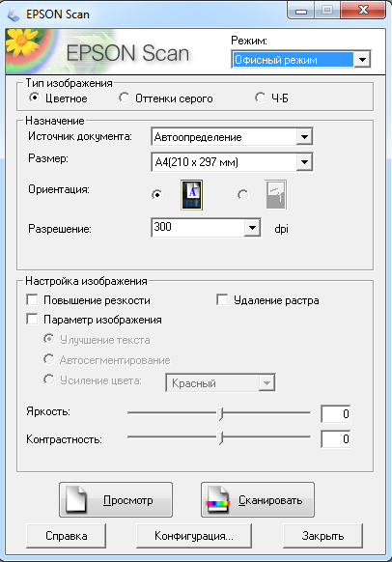Screen dimensions: 392x562
Task: Click the Закрыть button
Action: click(322, 536)
